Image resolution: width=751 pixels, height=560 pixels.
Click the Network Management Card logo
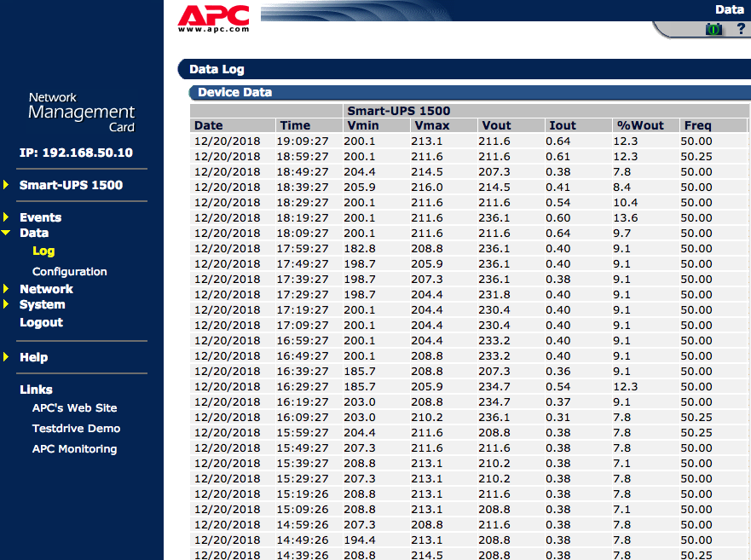tap(82, 113)
